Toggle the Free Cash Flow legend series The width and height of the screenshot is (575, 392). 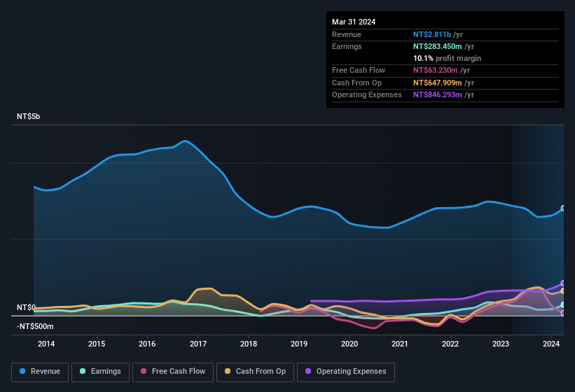(173, 372)
